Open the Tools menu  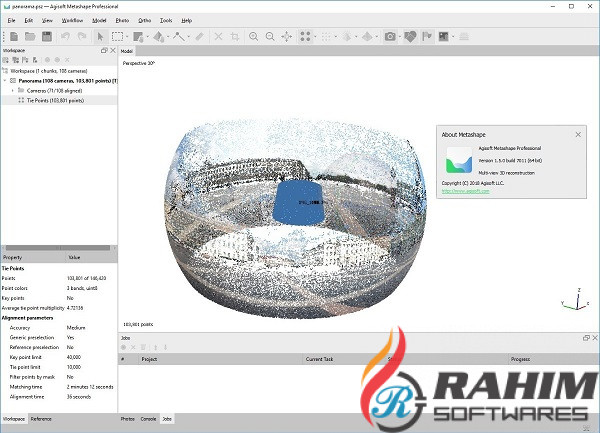pos(166,21)
